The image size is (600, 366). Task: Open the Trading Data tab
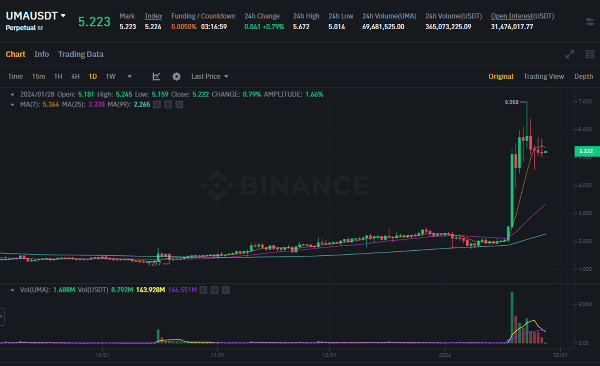pyautogui.click(x=81, y=54)
